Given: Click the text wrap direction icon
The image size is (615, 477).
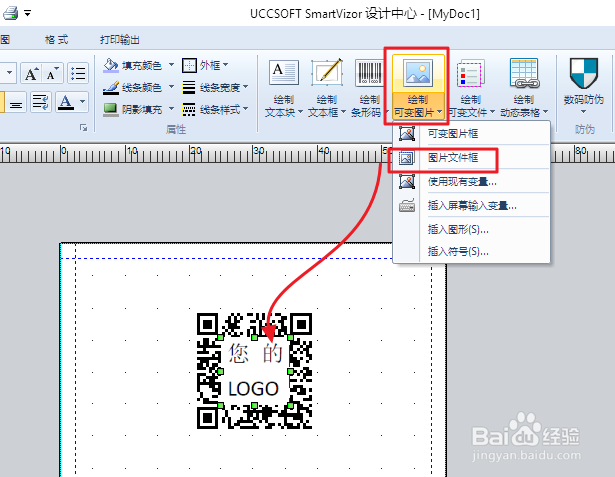Looking at the screenshot, I should coord(40,102).
